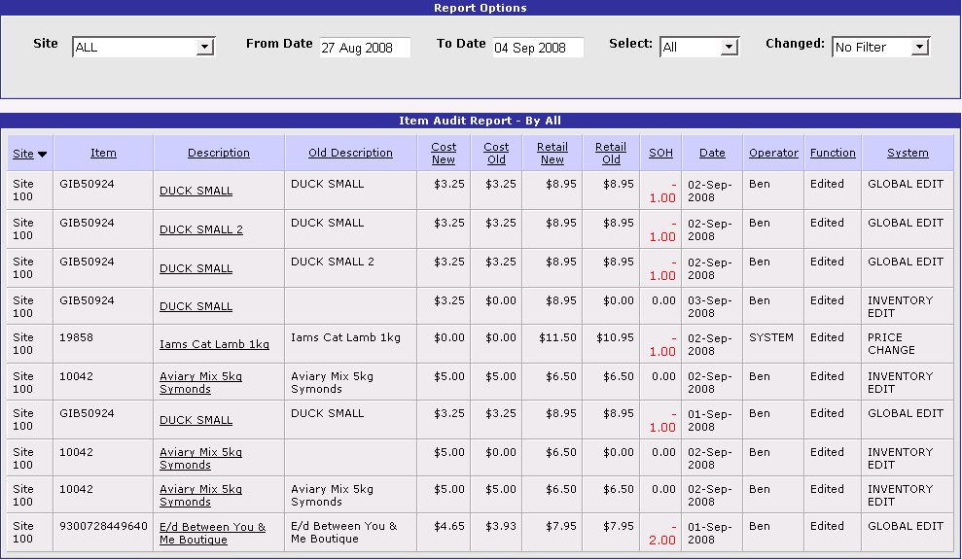962x560 pixels.
Task: Sort the report by Date column
Action: [x=712, y=153]
